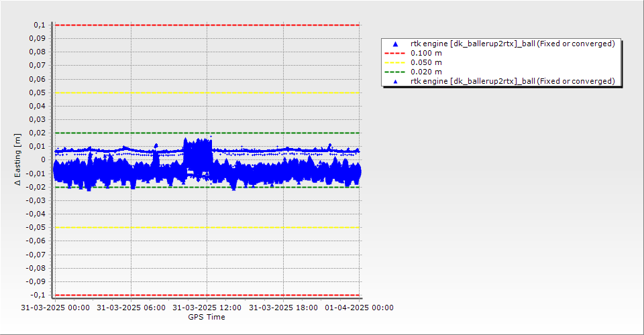Click the '-0,05' y-axis tick label
This screenshot has height=335, width=644.
point(36,228)
